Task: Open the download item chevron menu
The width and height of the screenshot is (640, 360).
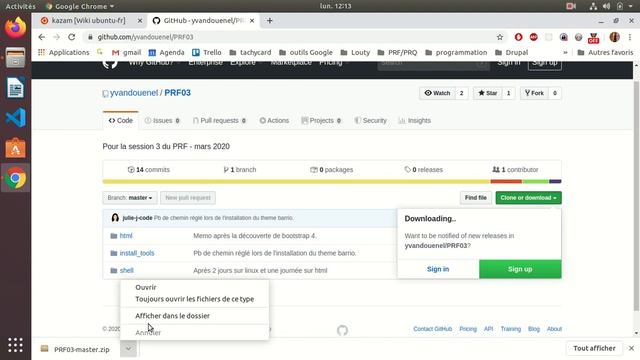Action: tap(128, 349)
